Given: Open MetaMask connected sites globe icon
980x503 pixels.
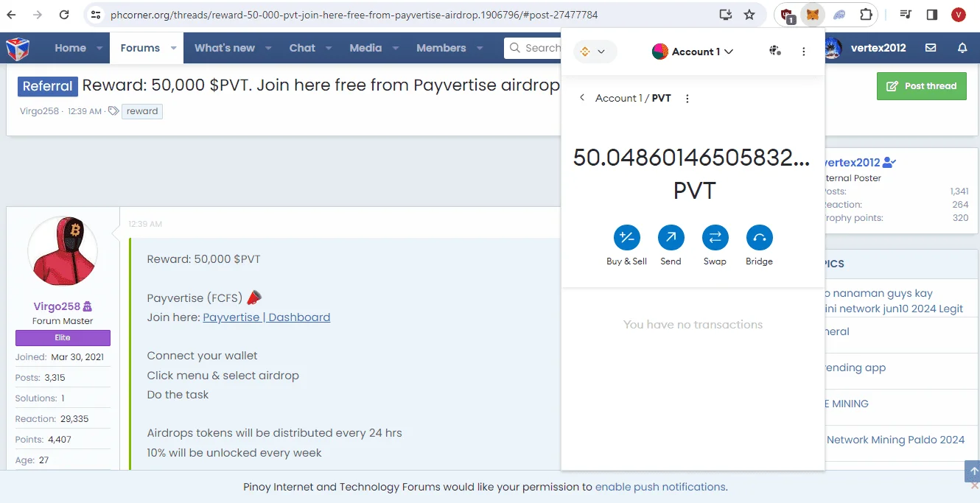Looking at the screenshot, I should 775,52.
